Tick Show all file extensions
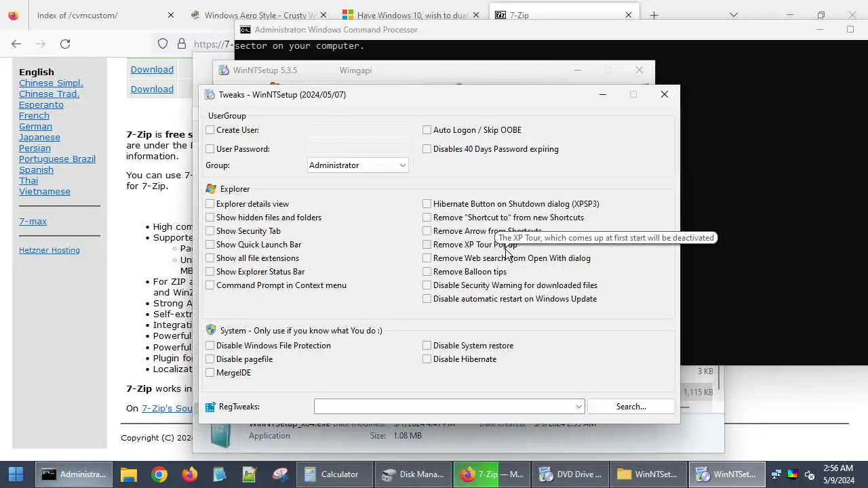868x488 pixels. click(x=210, y=258)
